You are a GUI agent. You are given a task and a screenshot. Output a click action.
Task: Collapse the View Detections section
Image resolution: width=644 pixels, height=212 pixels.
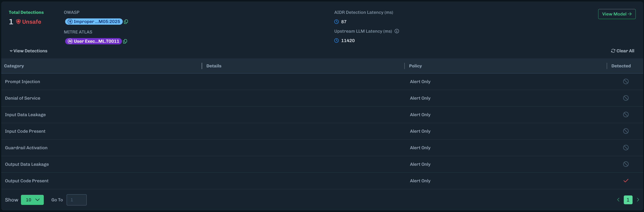point(28,51)
